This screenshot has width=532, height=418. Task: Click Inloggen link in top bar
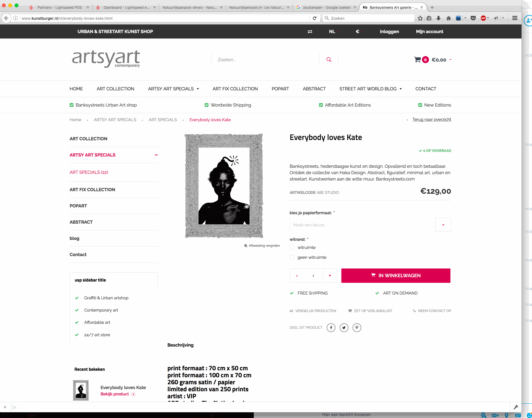(x=389, y=31)
